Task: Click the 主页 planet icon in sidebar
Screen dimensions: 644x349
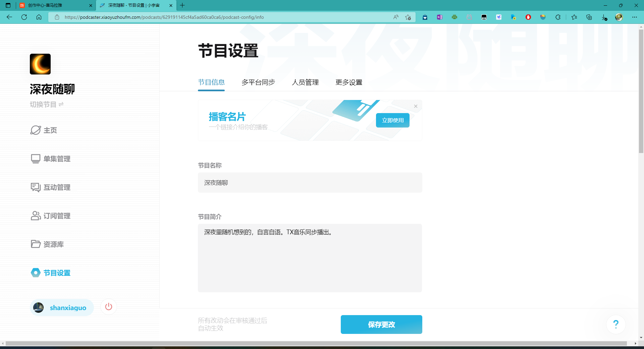Action: coord(36,130)
